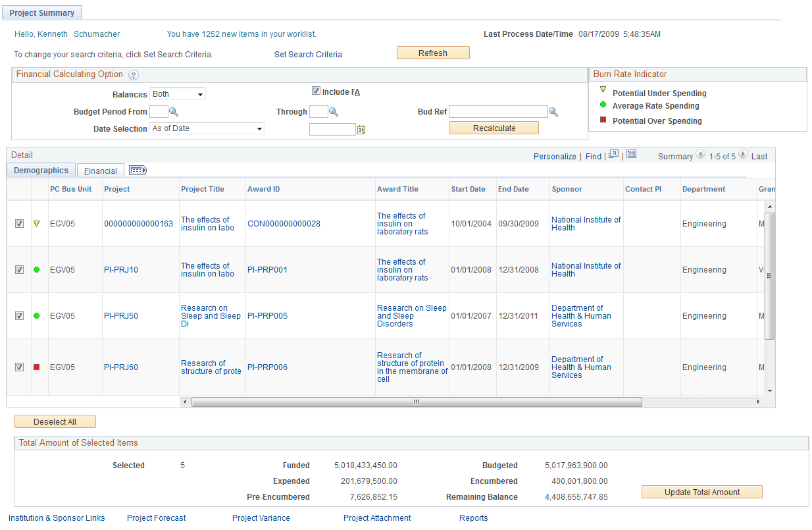Viewport: 812px width, 530px height.
Task: Click the Financial Calculating Option help icon
Action: point(134,74)
